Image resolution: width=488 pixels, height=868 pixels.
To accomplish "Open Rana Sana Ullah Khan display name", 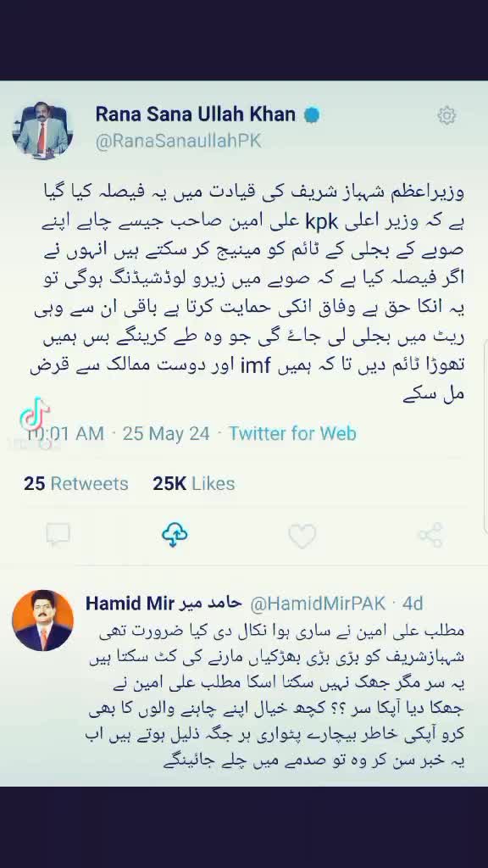I will [196, 114].
